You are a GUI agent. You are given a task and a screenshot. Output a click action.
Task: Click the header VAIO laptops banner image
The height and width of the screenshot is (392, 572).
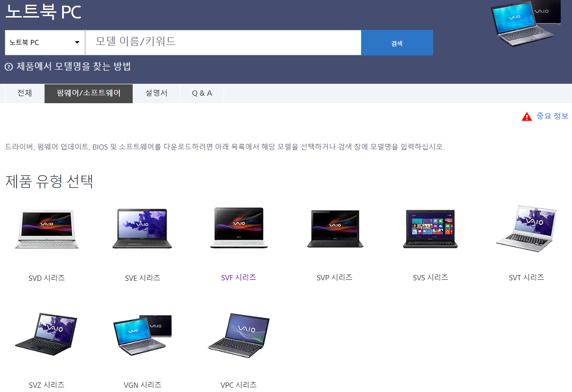click(526, 24)
